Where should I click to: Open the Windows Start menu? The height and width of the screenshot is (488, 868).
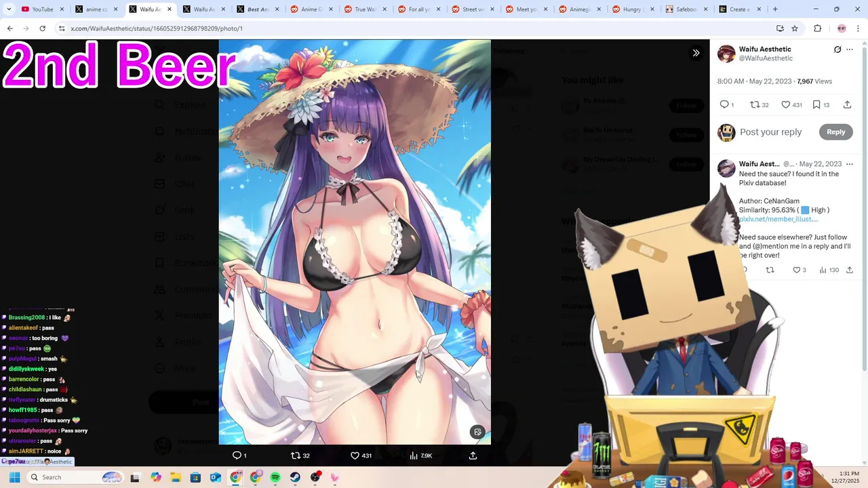click(x=14, y=477)
